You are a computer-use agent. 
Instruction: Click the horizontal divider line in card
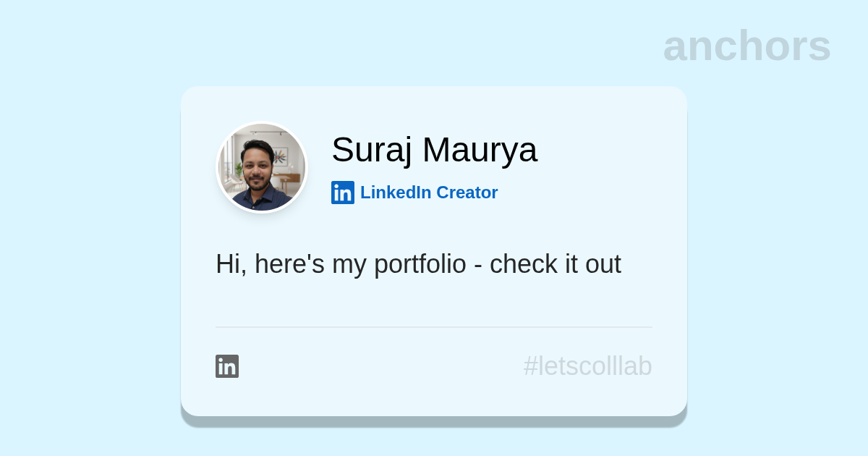point(434,327)
